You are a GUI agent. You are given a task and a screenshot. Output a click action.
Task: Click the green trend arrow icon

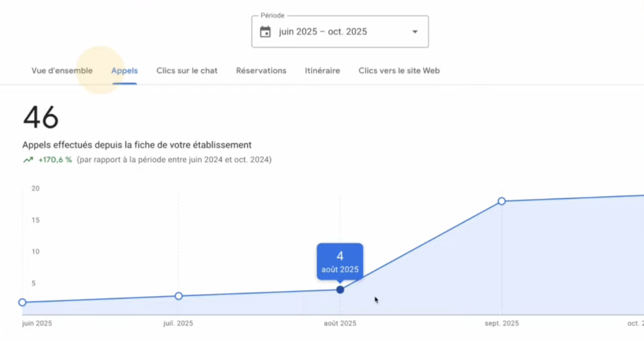28,160
